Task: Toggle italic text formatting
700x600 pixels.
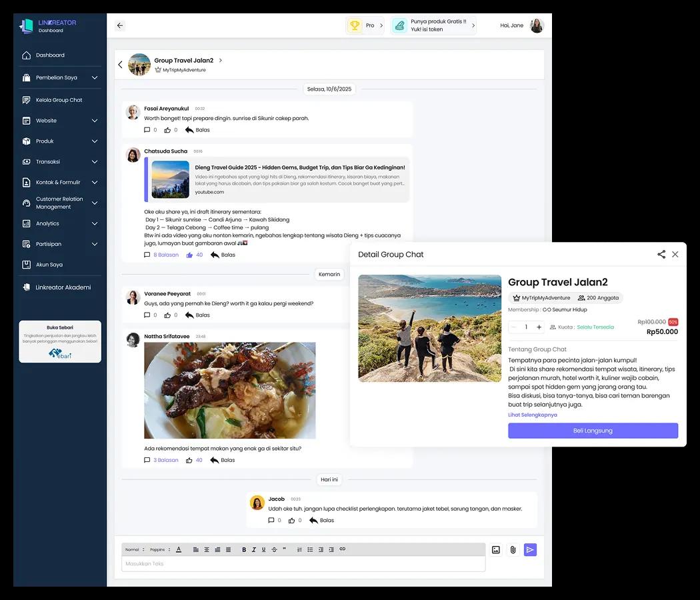Action: [x=254, y=549]
